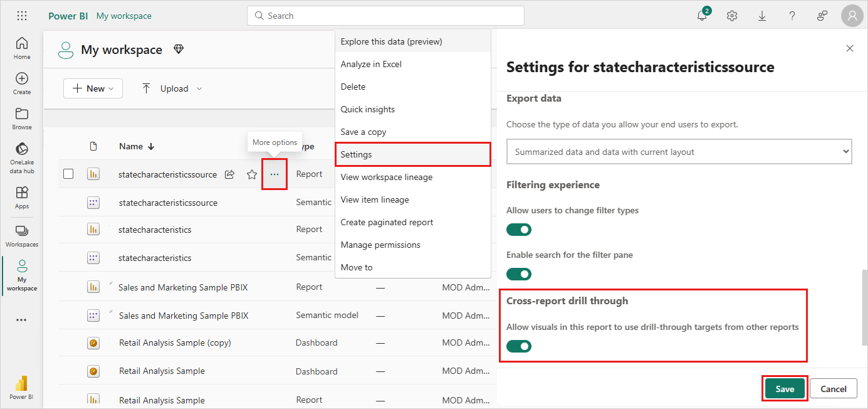The image size is (868, 409).
Task: Open the statecharacteristics report
Action: [x=155, y=230]
